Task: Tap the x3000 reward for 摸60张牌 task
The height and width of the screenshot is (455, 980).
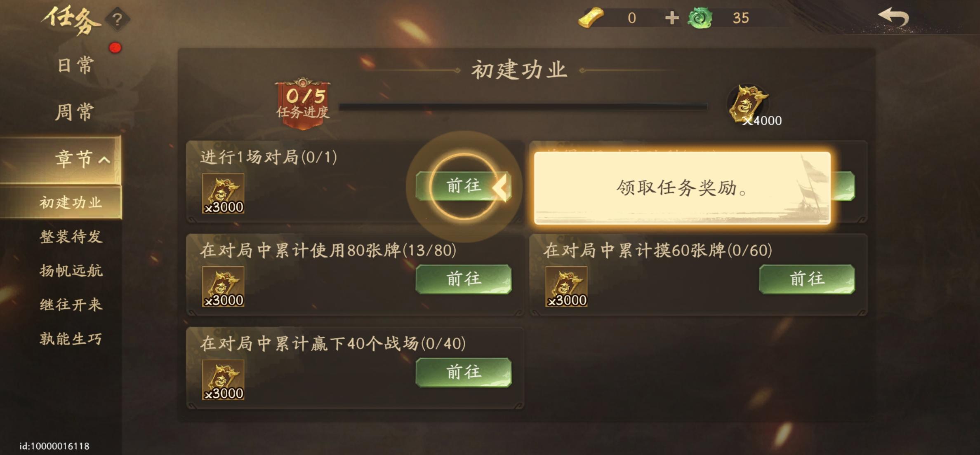Action: (x=566, y=286)
